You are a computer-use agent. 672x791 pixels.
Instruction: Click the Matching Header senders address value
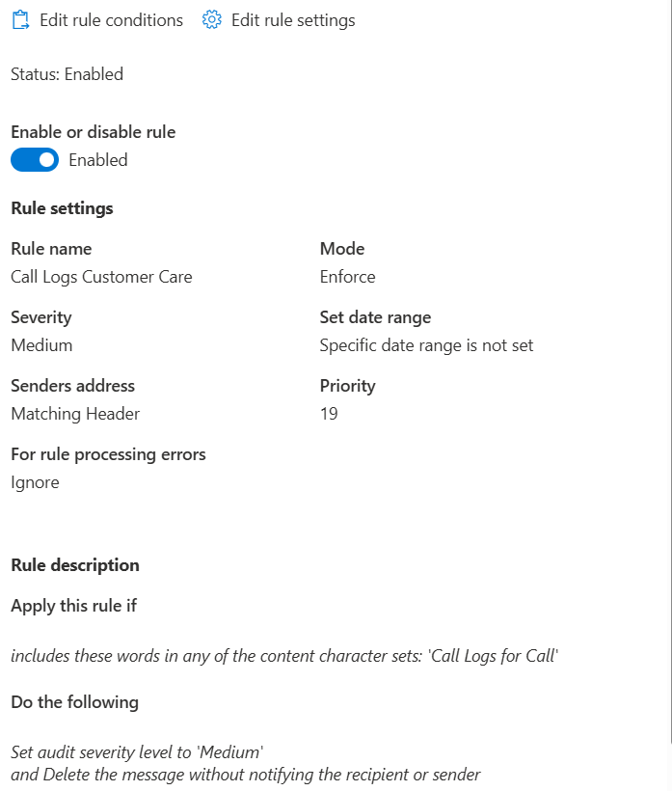[x=75, y=414]
